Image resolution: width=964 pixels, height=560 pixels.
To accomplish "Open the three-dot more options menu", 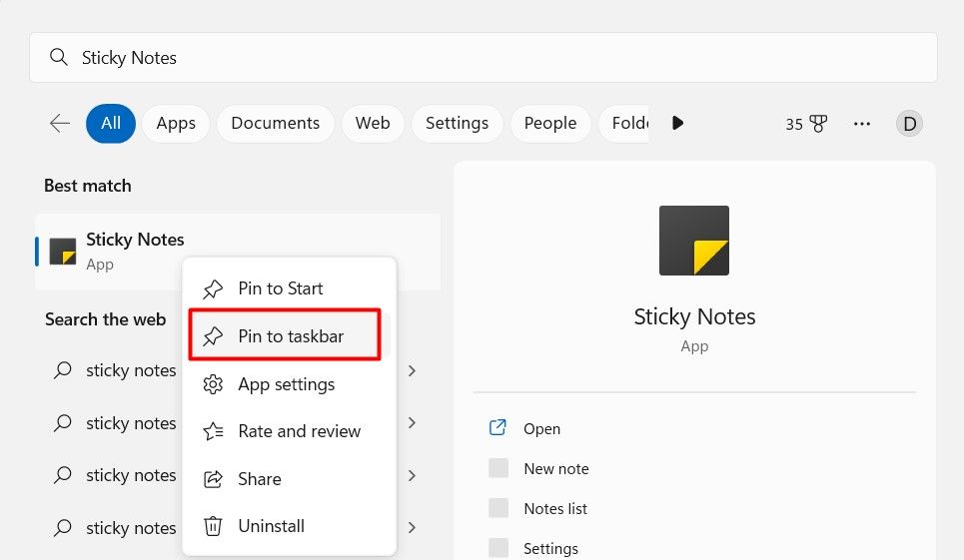I will tap(862, 124).
